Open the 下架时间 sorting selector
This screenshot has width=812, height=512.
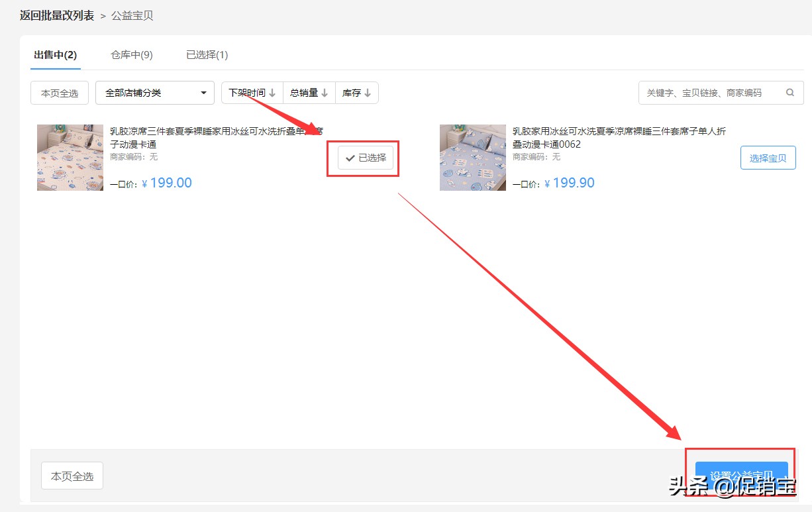252,93
